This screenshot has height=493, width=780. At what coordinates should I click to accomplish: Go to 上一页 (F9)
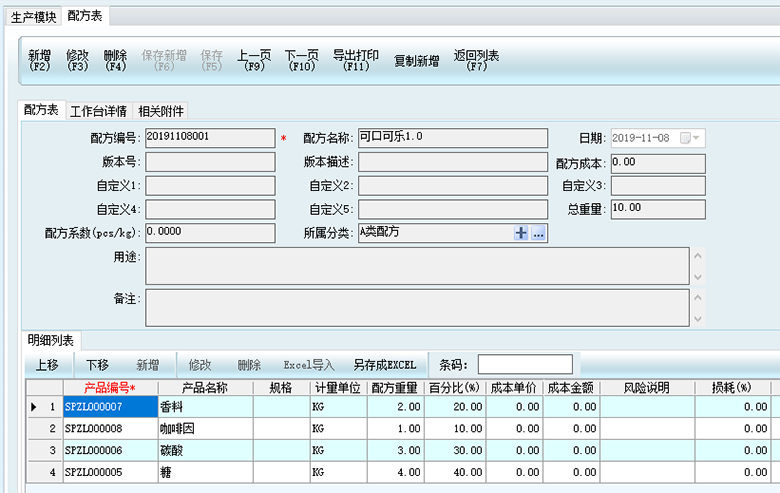(x=254, y=61)
